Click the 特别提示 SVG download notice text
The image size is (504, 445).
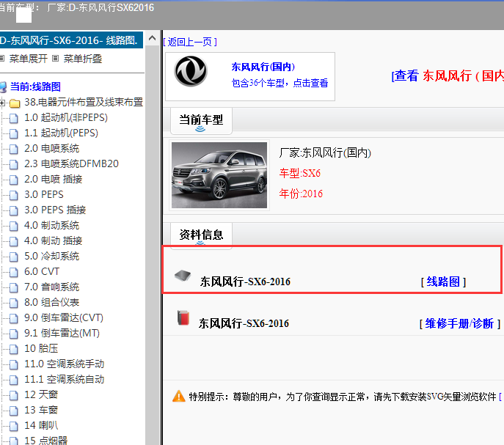pos(343,397)
